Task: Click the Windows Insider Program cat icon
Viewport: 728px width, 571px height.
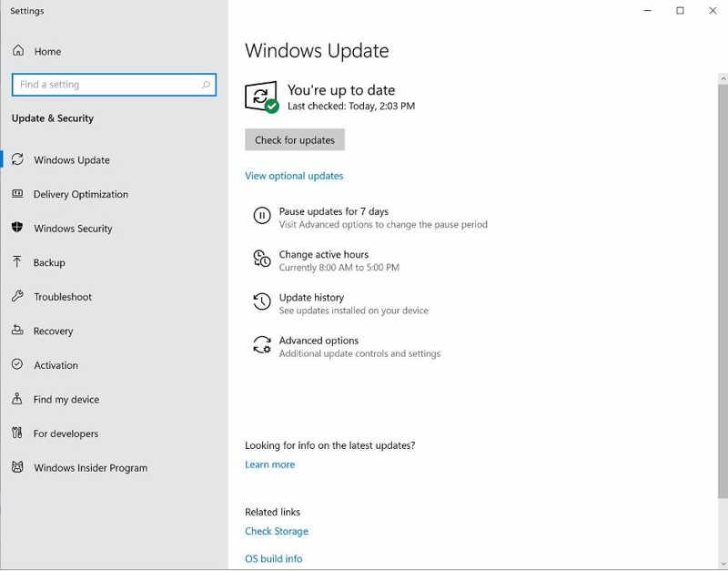Action: coord(17,467)
